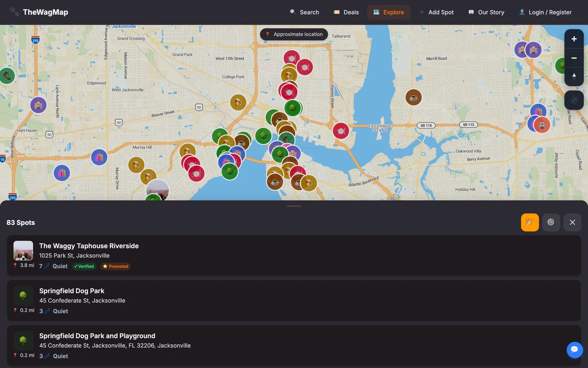588x368 pixels.
Task: Toggle the orange party popper button
Action: point(530,222)
